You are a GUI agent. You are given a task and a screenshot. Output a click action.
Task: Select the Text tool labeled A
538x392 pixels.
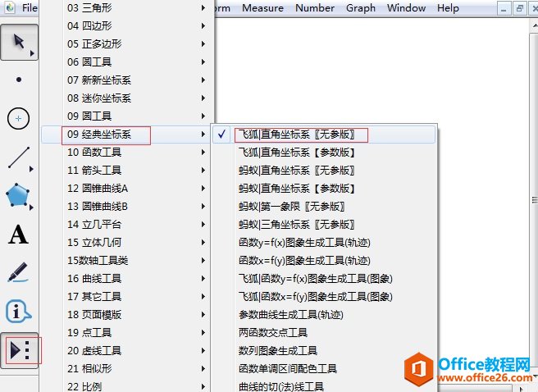(x=18, y=235)
